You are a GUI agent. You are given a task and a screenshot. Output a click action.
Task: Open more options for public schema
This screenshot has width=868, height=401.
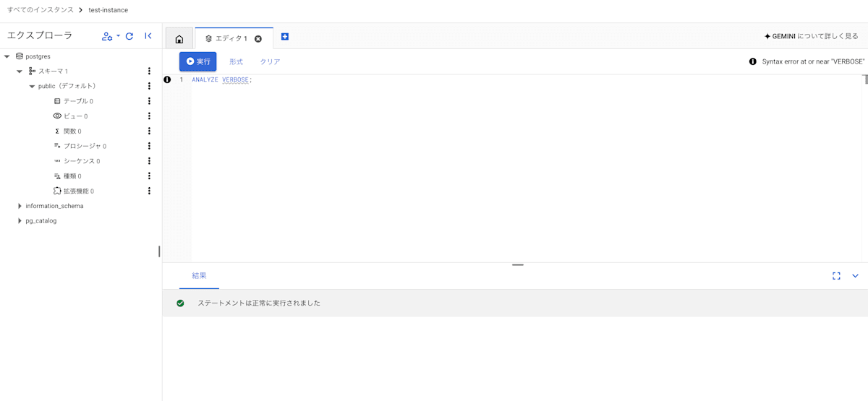pyautogui.click(x=149, y=86)
